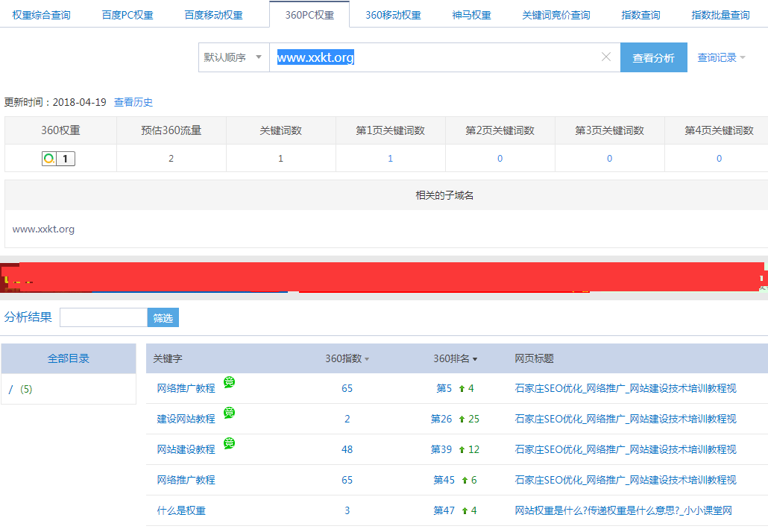Open the 神马权重 tab
The width and height of the screenshot is (768, 532).
(472, 15)
